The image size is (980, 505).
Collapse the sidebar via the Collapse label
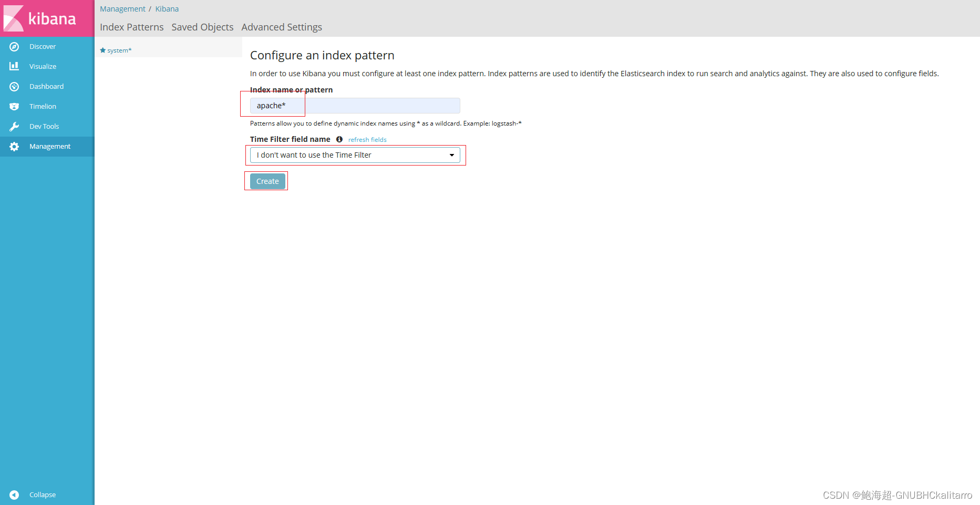point(43,495)
